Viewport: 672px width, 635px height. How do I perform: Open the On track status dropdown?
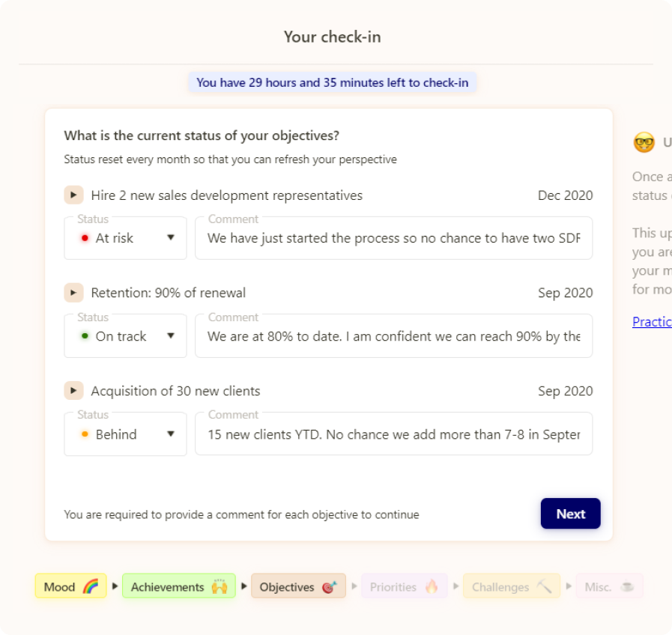126,336
